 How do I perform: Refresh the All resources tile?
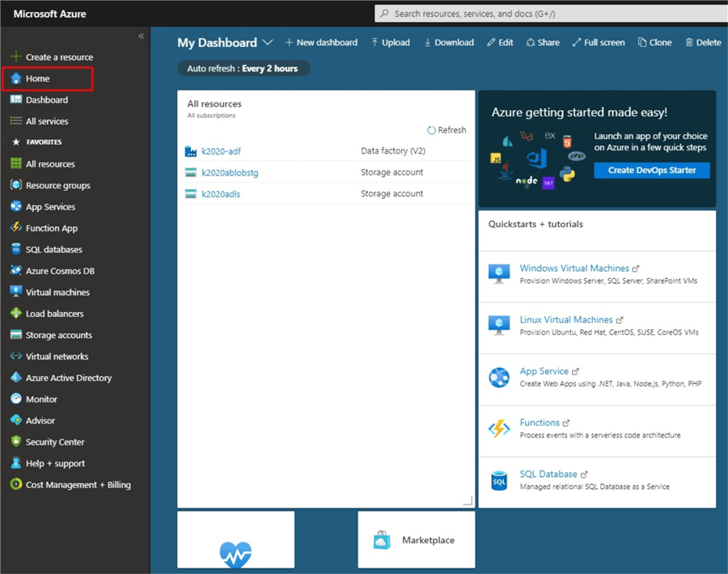447,130
